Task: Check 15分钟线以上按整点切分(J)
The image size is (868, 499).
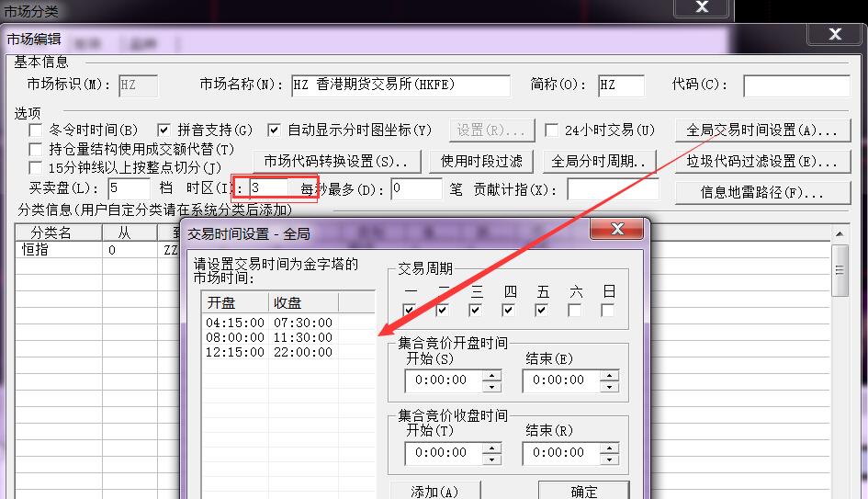Action: tap(36, 168)
